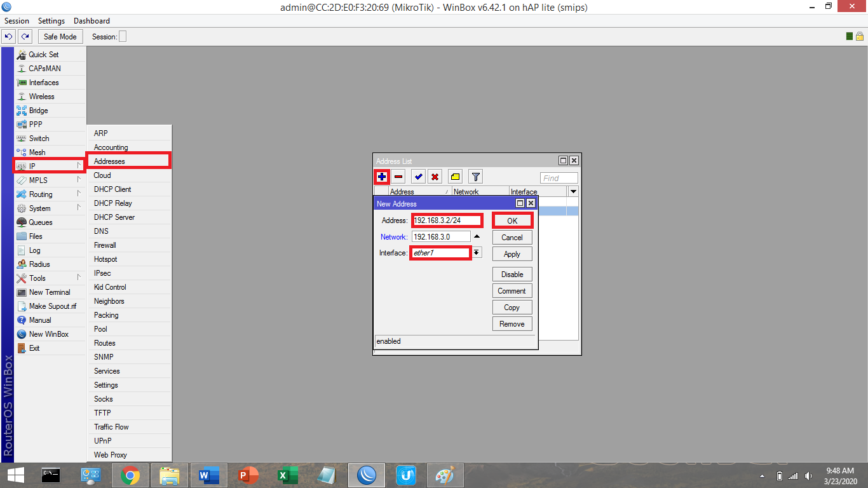Select DNS in the IP submenu

(x=129, y=231)
